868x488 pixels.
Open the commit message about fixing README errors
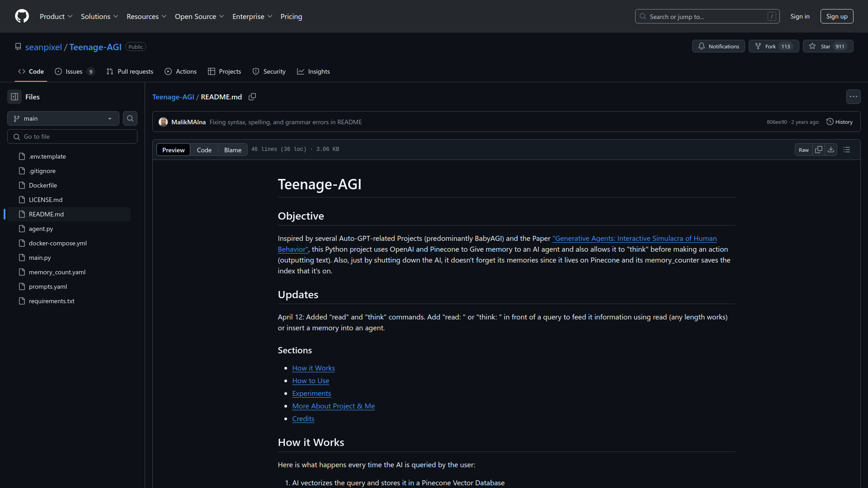click(x=286, y=122)
